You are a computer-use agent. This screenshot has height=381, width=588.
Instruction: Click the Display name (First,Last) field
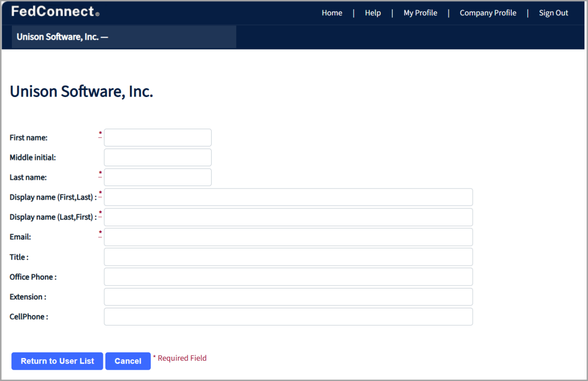[288, 197]
